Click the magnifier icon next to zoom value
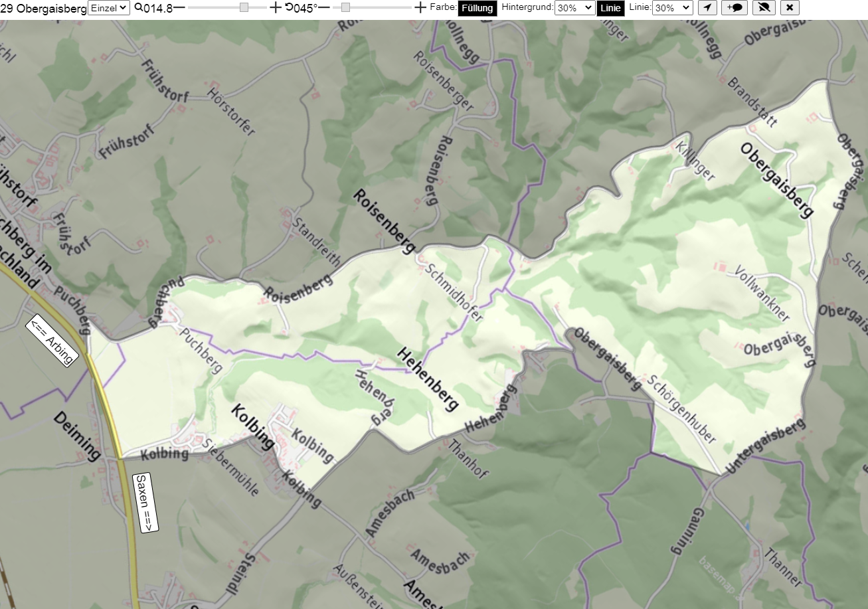This screenshot has width=868, height=609. click(138, 7)
